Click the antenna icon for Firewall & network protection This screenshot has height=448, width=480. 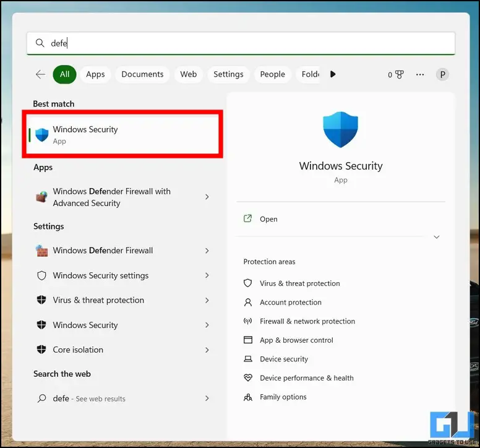[247, 321]
